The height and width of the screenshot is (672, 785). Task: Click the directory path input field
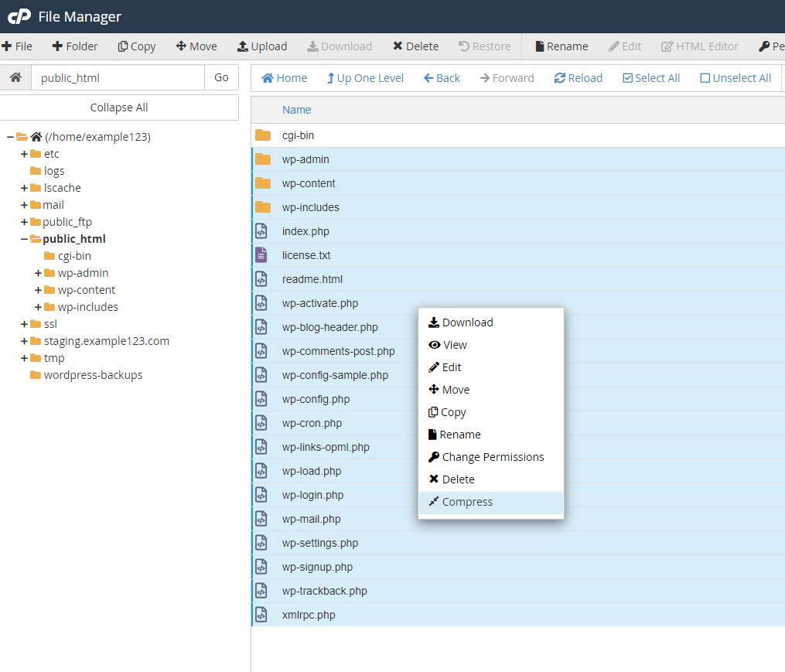tap(118, 77)
